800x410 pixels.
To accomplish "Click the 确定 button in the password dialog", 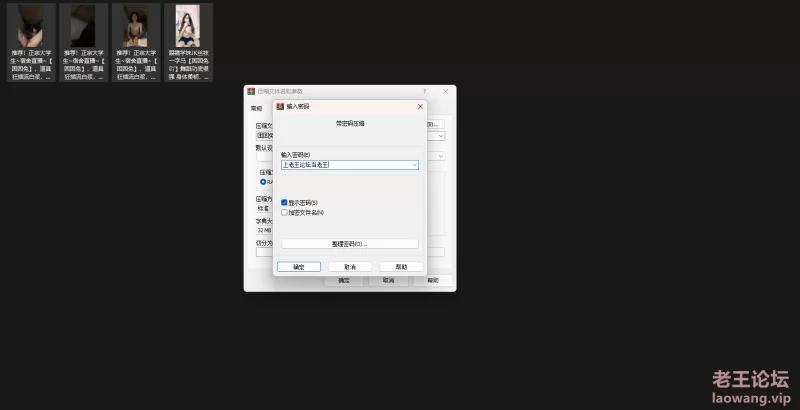I will pyautogui.click(x=299, y=267).
